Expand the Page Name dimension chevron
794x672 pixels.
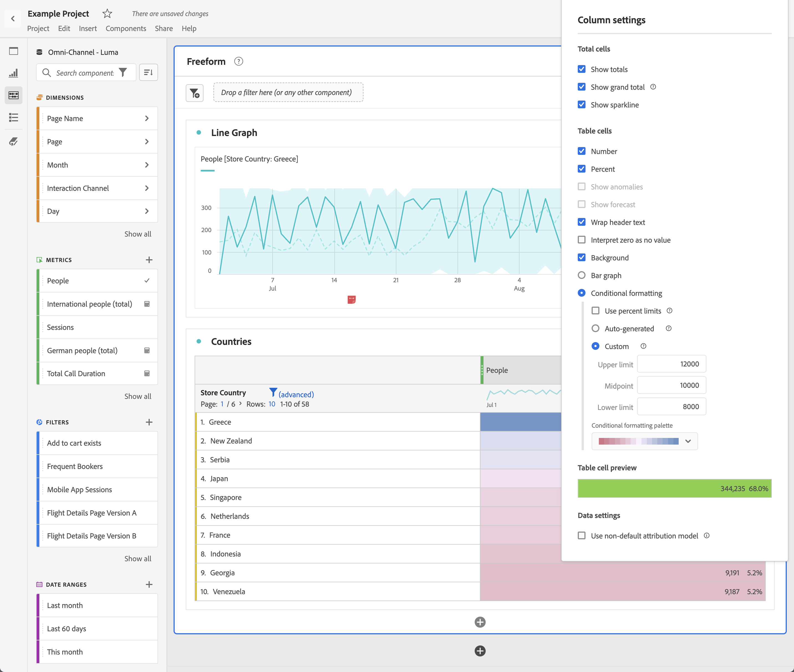point(147,119)
